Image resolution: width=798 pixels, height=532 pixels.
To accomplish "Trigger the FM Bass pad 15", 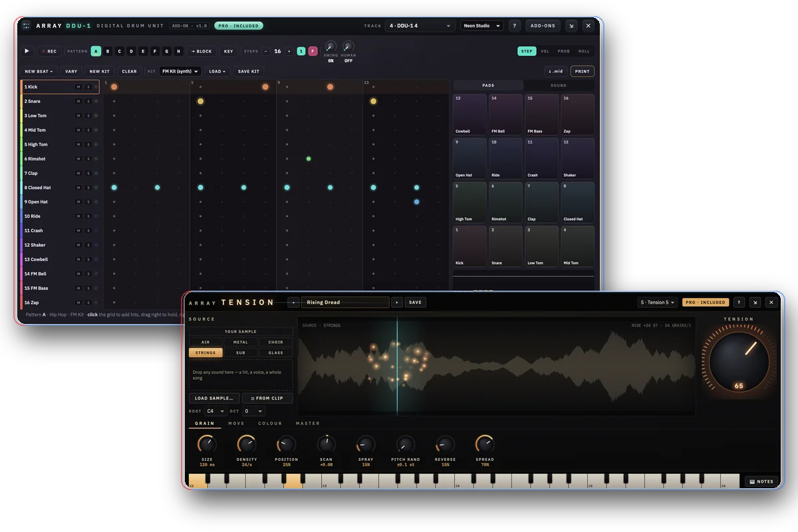I will [542, 114].
